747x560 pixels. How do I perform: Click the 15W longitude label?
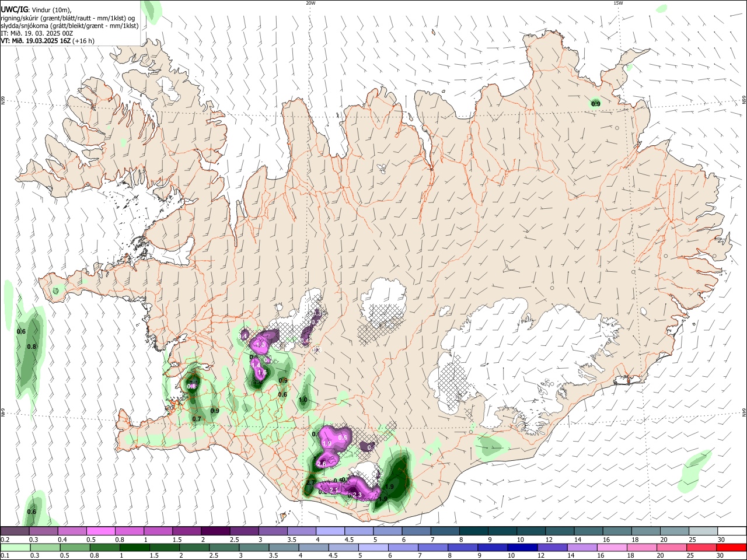click(x=618, y=3)
